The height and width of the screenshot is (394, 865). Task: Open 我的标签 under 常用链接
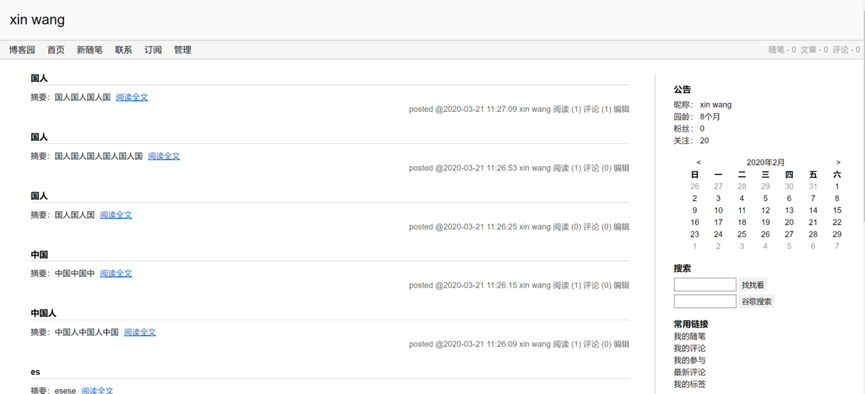(x=690, y=385)
